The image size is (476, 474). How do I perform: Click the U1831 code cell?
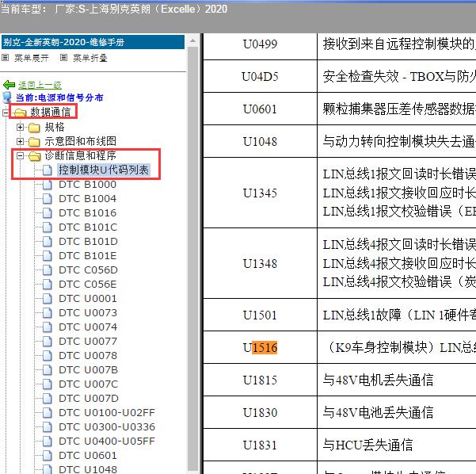tap(260, 445)
